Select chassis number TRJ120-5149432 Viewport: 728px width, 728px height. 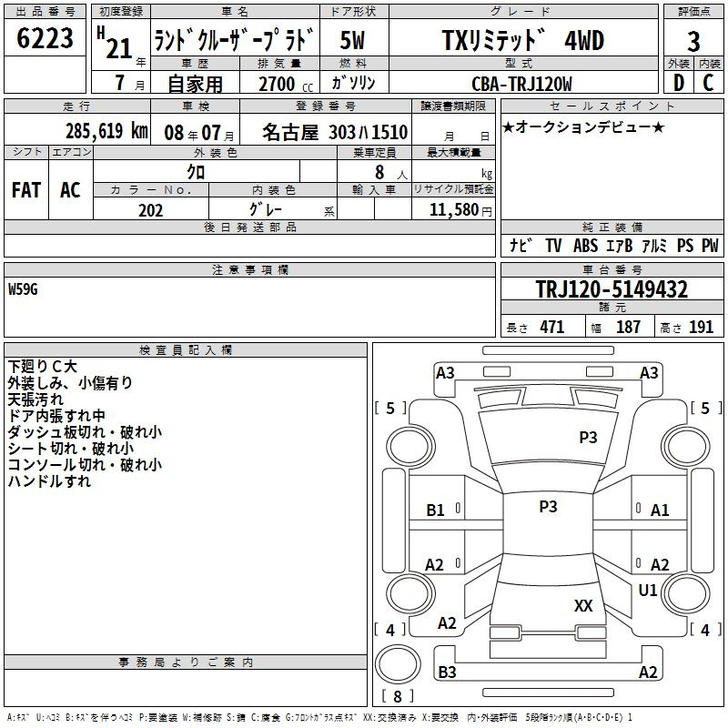point(612,289)
